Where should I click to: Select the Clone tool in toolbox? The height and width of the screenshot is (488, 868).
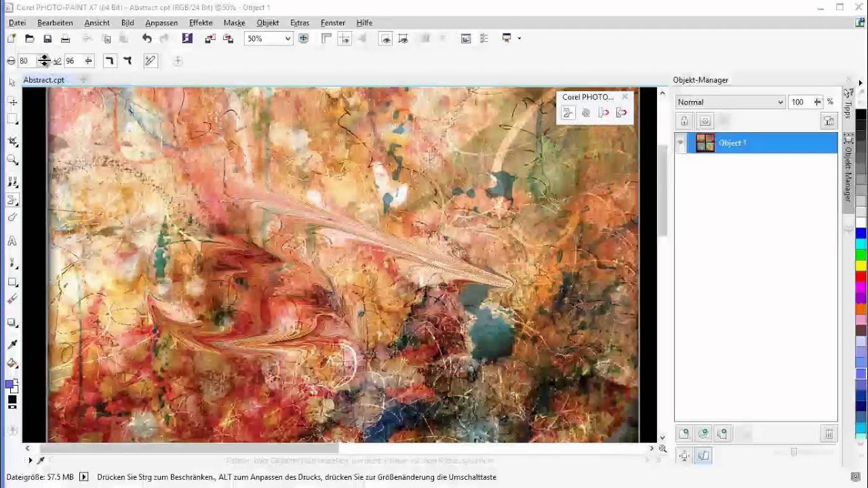click(x=12, y=182)
